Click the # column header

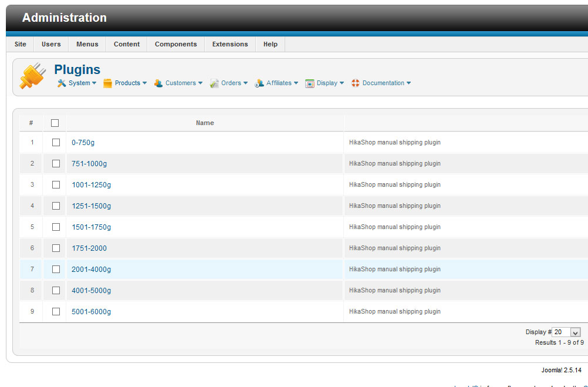(31, 123)
